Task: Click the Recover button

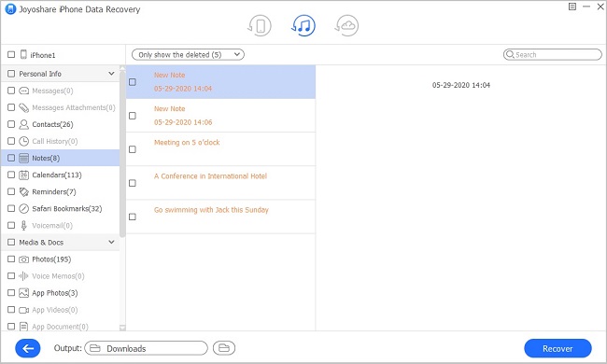Action: (558, 348)
